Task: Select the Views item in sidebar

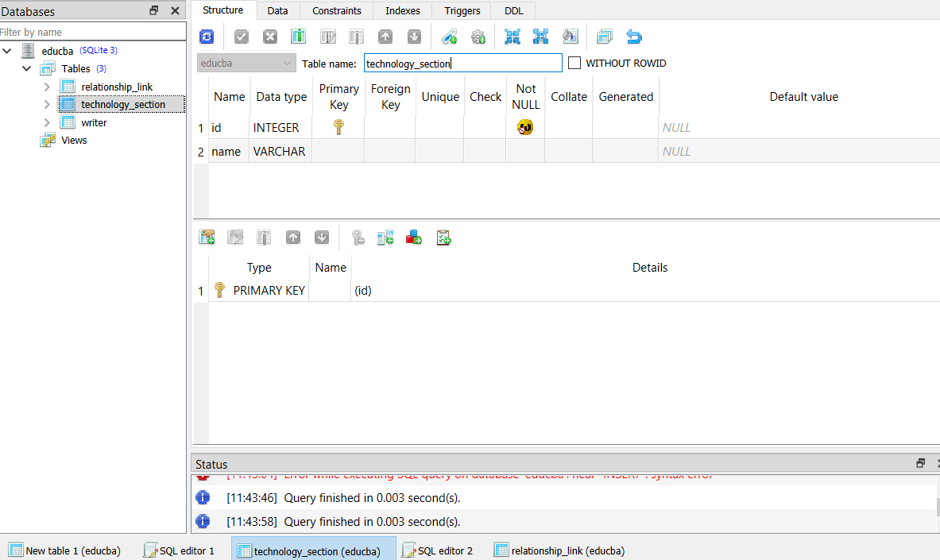Action: pyautogui.click(x=73, y=140)
